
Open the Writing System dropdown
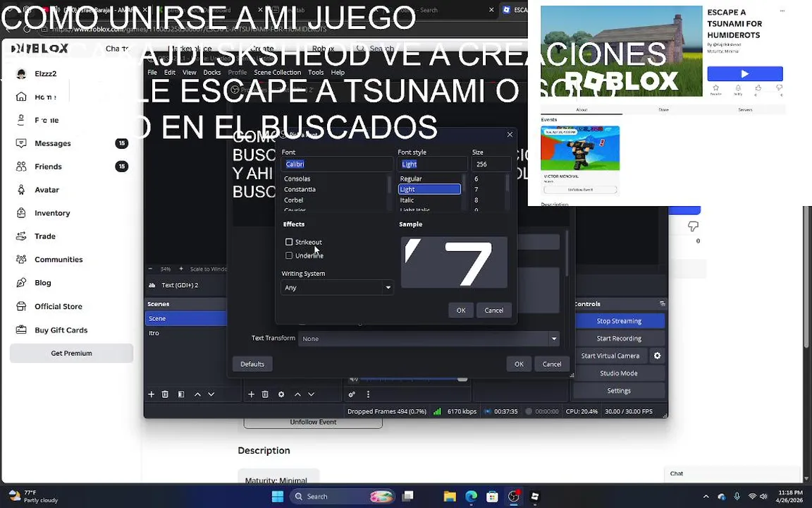(x=337, y=288)
